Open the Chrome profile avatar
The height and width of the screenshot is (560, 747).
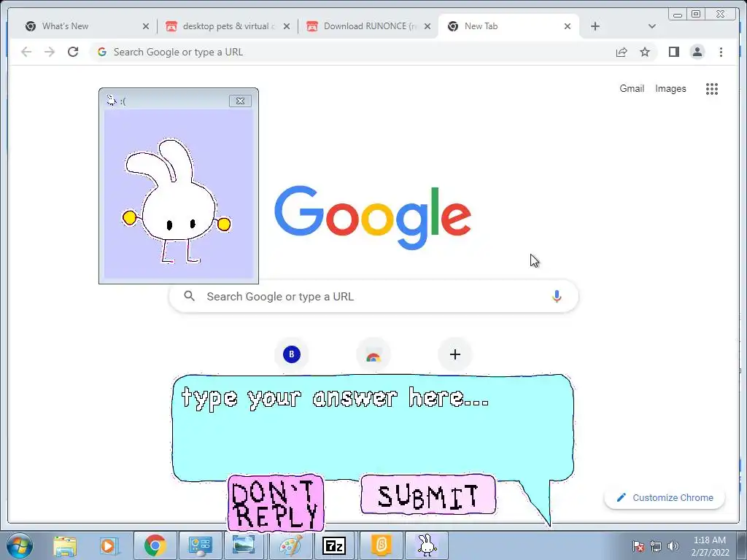(x=697, y=52)
